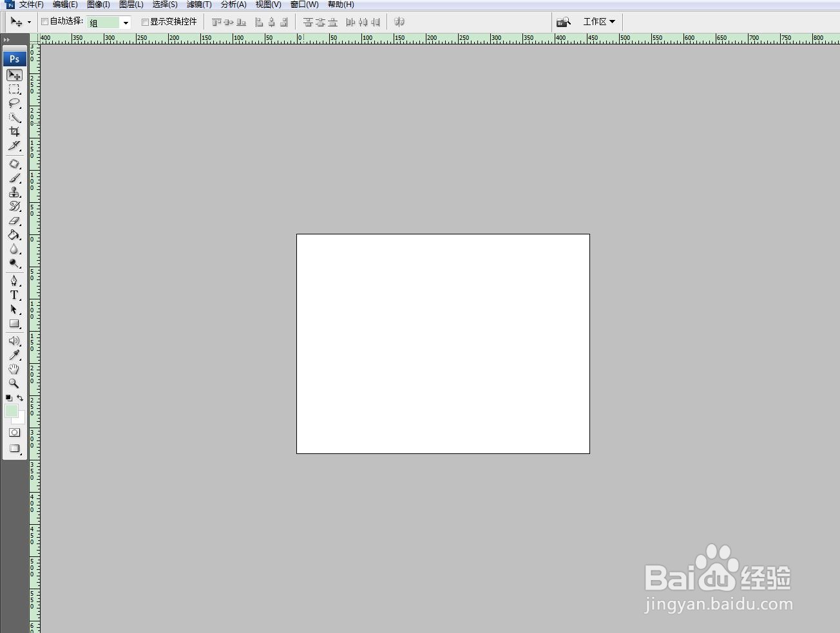Viewport: 840px width, 633px height.
Task: Select the Audio Annotation tool
Action: (x=14, y=341)
